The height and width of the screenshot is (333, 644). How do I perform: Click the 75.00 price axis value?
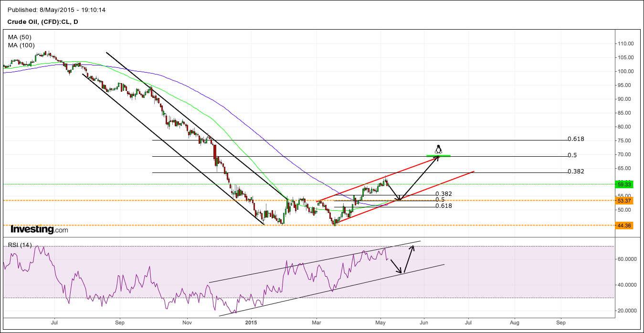tap(625, 140)
